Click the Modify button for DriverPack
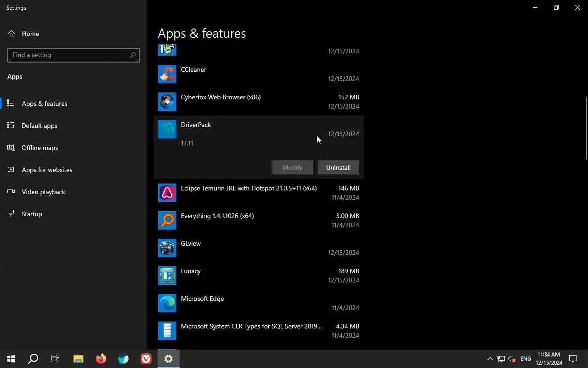Viewport: 588px width, 368px height. click(x=293, y=167)
